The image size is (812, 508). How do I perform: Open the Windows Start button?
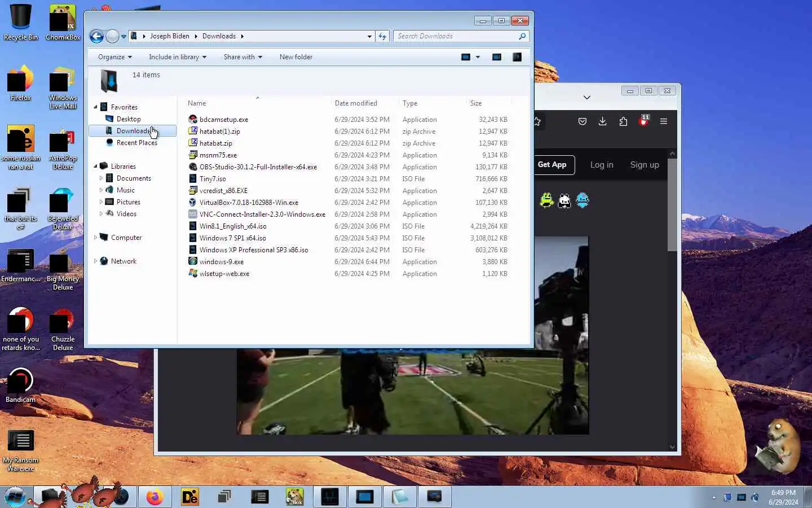15,497
